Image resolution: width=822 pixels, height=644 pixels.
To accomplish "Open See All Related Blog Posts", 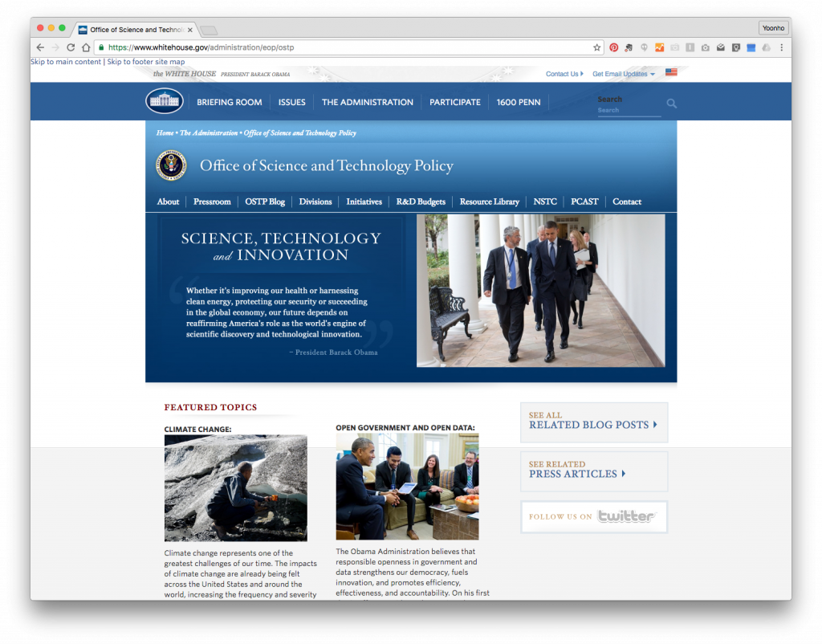I will (x=594, y=422).
